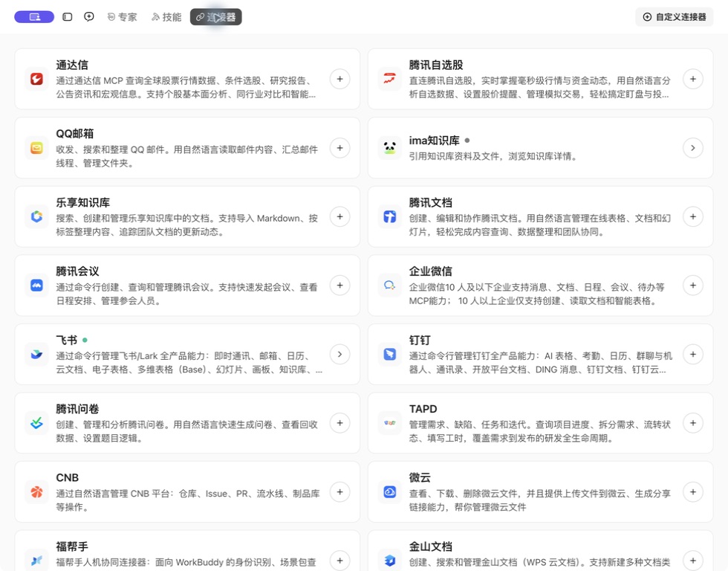Click the 飞书 app icon
Image resolution: width=728 pixels, height=571 pixels.
(x=36, y=354)
